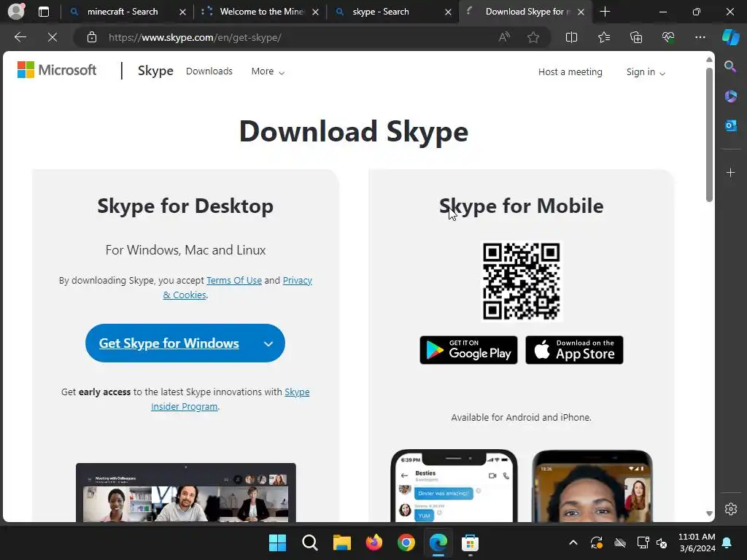
Task: Launch the Copilot sidebar icon
Action: pos(730,37)
